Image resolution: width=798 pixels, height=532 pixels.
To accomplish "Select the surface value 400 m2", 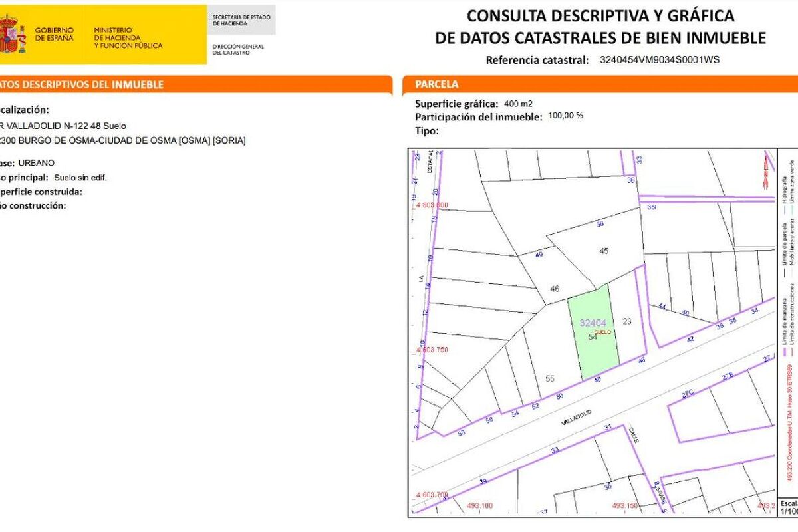I will click(x=519, y=104).
